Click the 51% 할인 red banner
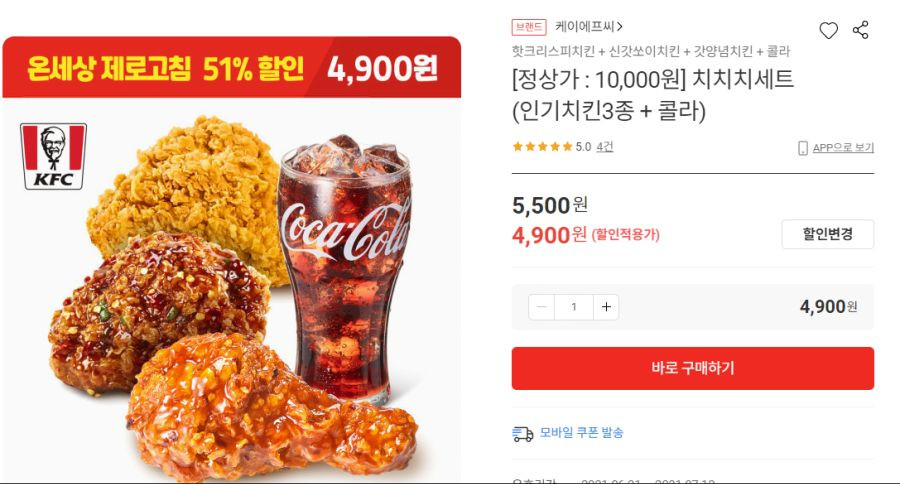Screen dimensions: 900x484 231,67
